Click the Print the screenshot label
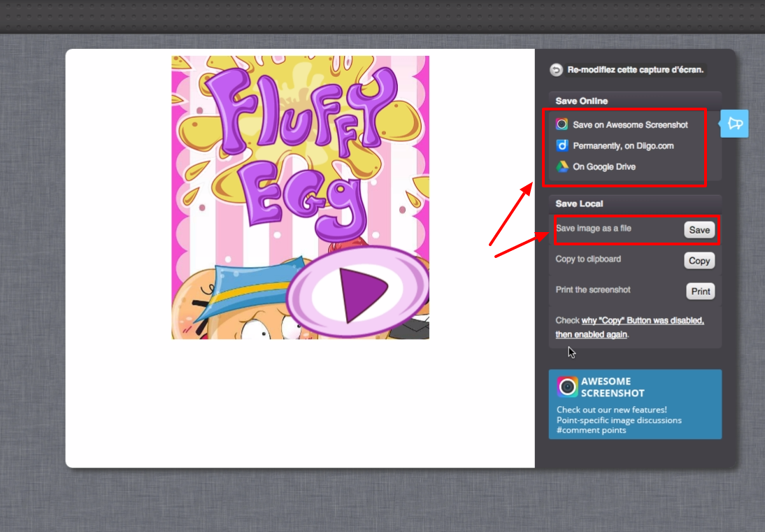This screenshot has height=532, width=765. point(593,290)
